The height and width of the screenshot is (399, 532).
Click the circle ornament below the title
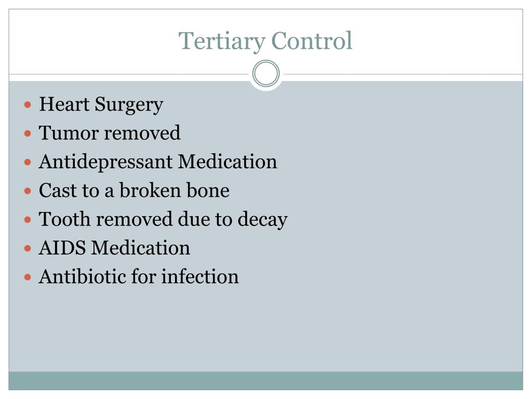pos(266,73)
